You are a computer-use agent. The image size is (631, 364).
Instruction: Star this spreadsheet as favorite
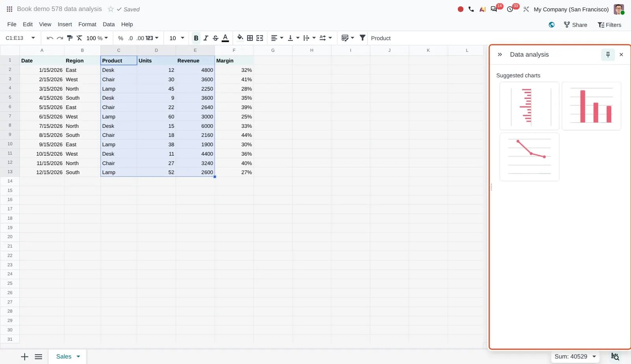click(111, 9)
